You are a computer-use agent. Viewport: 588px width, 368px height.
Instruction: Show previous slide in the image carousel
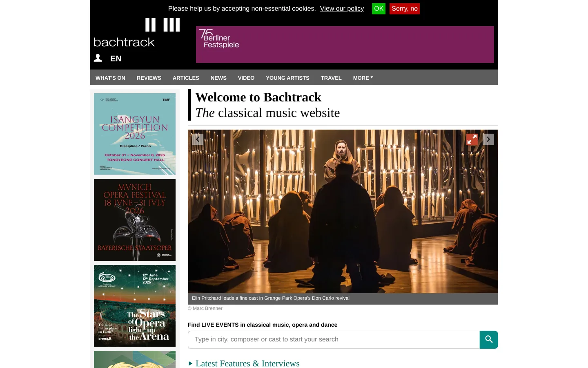(198, 139)
